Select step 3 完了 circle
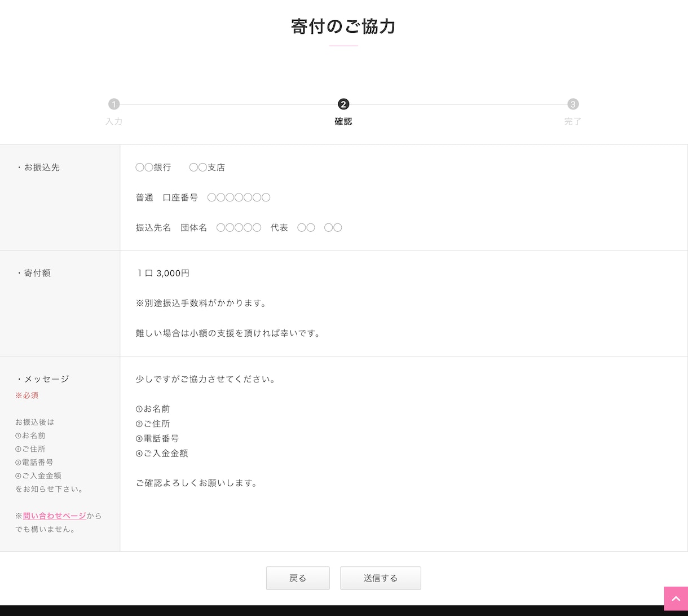 (x=573, y=104)
